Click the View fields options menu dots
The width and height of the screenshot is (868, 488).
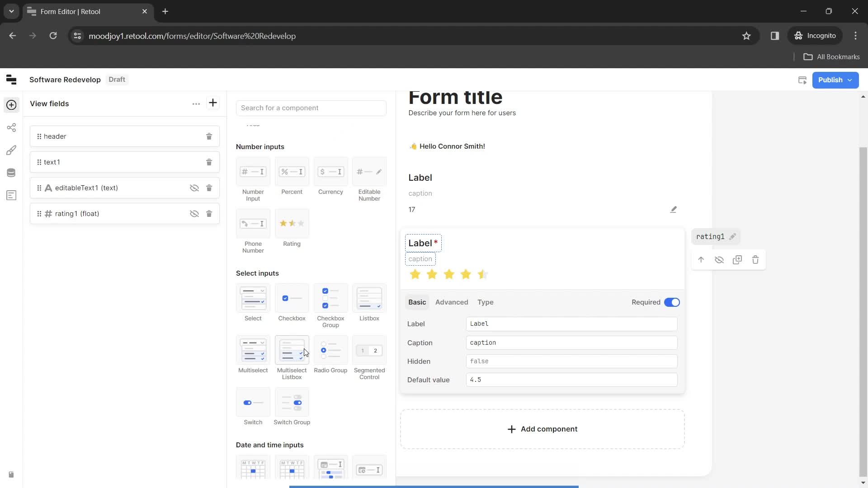point(196,103)
